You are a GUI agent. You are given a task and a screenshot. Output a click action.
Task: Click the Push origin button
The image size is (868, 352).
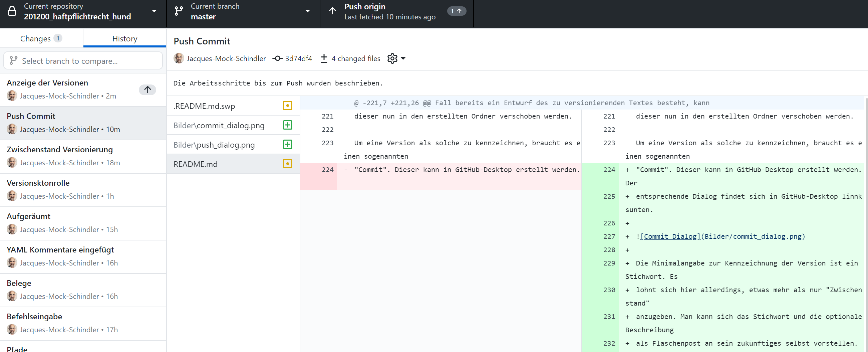tap(396, 13)
